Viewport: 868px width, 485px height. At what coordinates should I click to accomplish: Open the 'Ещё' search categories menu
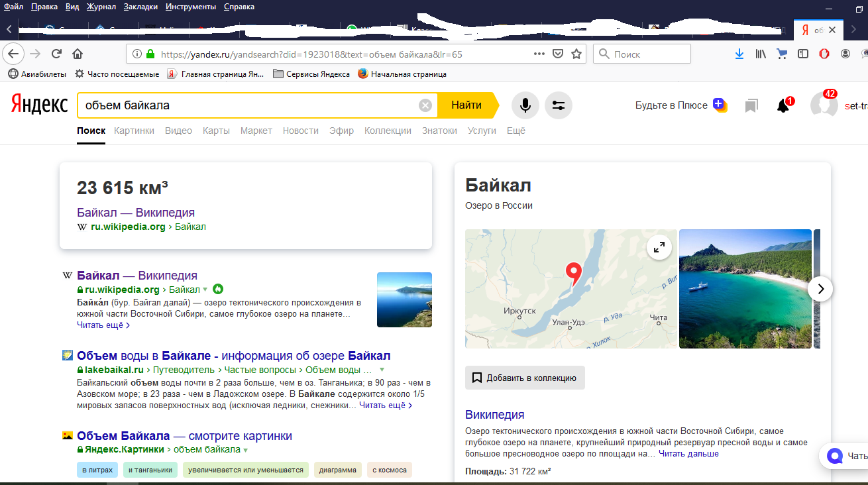click(516, 131)
